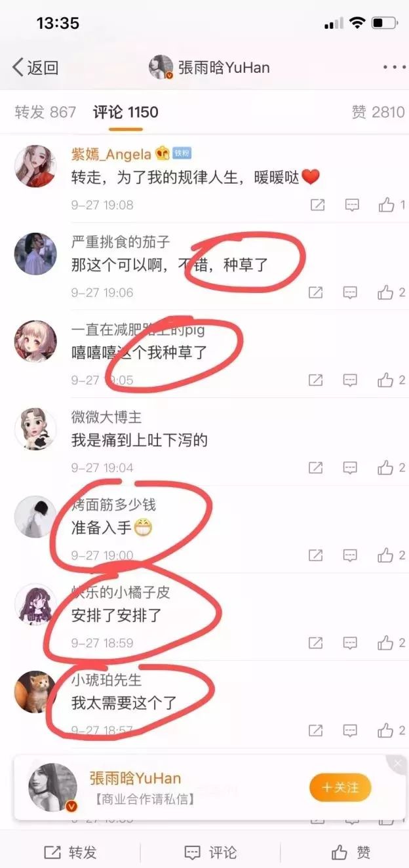Viewport: 409px width, 868px height.
Task: Reply to 微微大博主 via comment bubble icon
Action: 351,467
